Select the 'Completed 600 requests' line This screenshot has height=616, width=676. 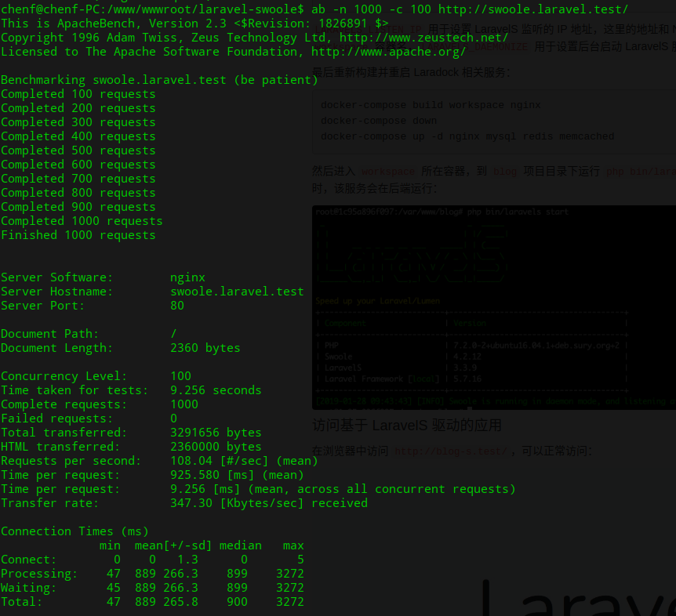pyautogui.click(x=78, y=165)
